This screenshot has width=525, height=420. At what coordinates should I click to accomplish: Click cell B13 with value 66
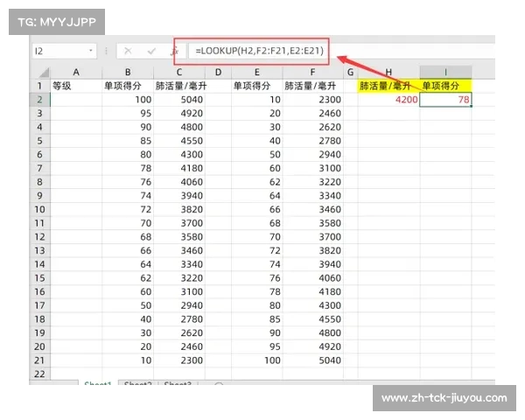pyautogui.click(x=128, y=250)
